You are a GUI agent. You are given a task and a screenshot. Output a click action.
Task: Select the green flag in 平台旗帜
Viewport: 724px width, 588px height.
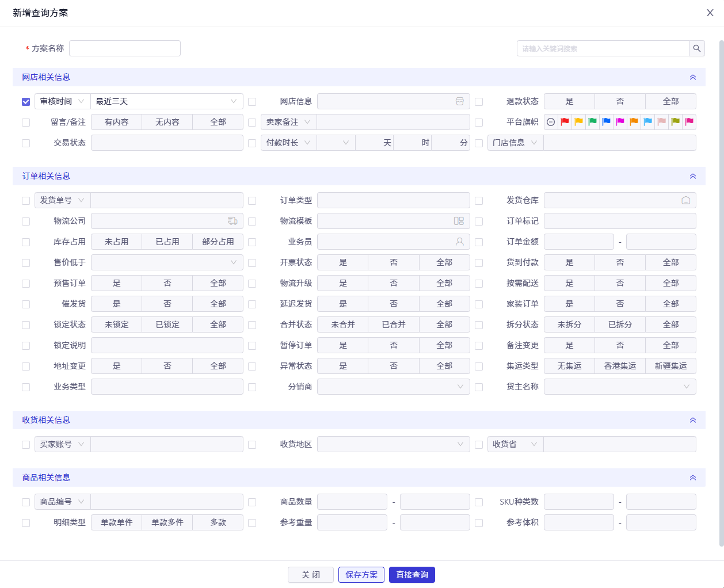point(592,122)
